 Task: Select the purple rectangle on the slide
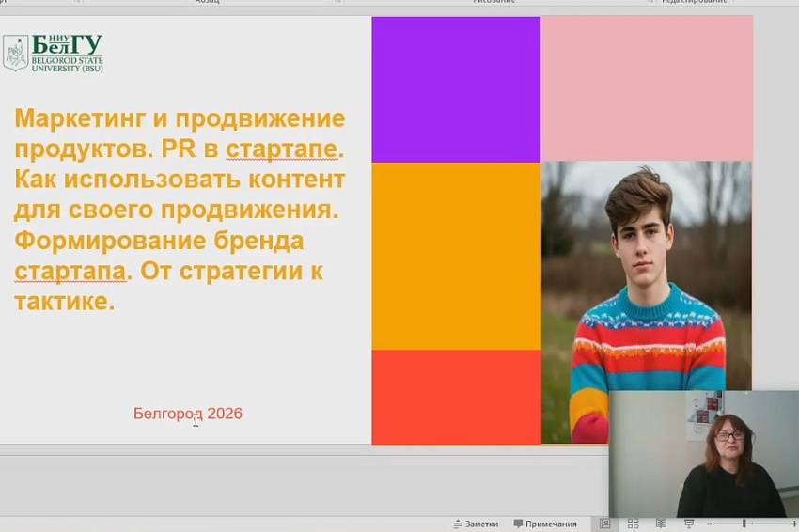[x=456, y=89]
